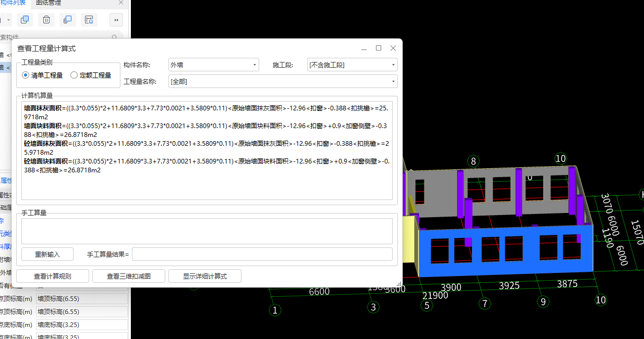Screen dimensions: 644x339
Task: Click the 查看三维扣减图 button
Action: 129,276
